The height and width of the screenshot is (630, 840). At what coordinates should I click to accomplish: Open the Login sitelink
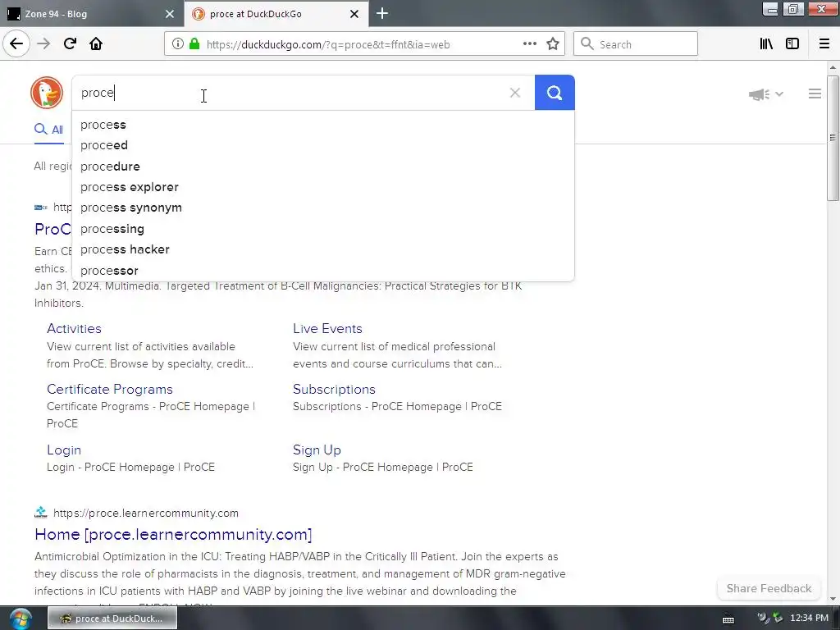tap(64, 450)
